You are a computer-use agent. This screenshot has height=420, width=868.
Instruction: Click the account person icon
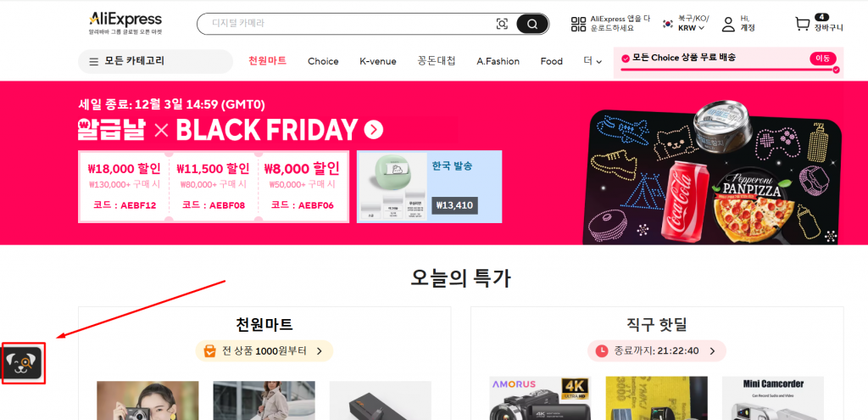[x=728, y=24]
